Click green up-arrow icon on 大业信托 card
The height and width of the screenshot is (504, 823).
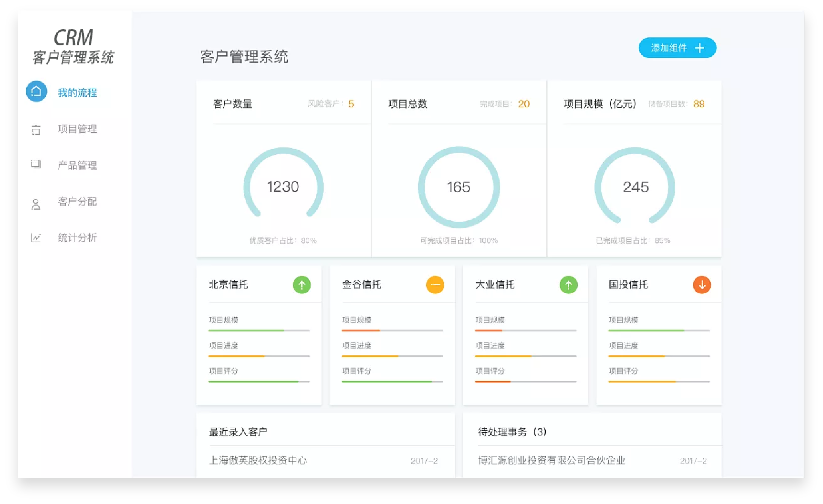tap(568, 285)
